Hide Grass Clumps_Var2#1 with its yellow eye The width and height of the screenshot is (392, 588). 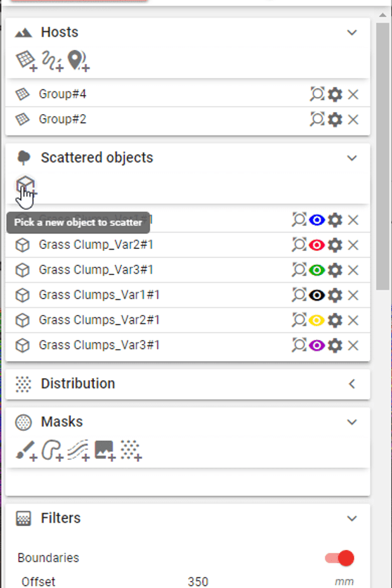tap(317, 320)
